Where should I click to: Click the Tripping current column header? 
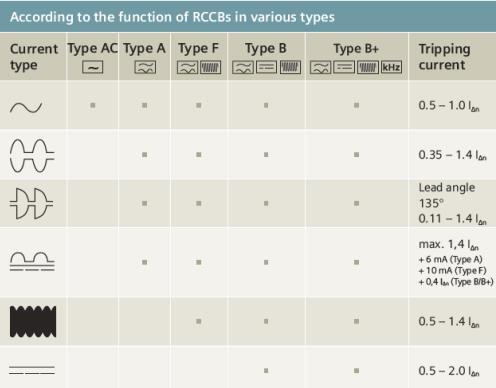444,57
